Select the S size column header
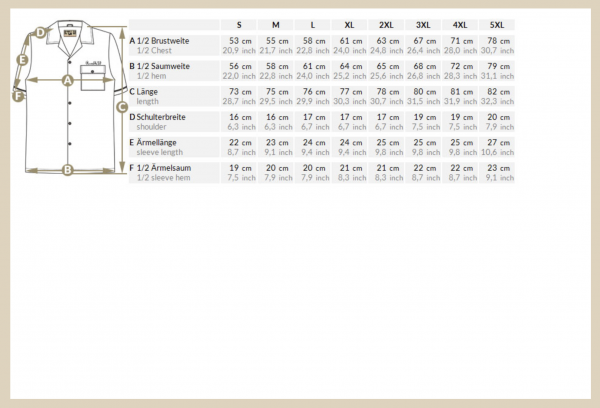The width and height of the screenshot is (600, 408). 239,23
